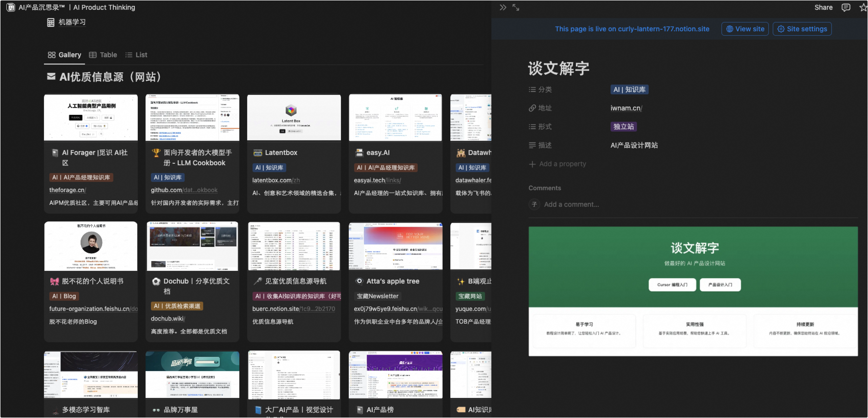The height and width of the screenshot is (418, 868).
Task: Click the trophy icon on LLM Cookbook card
Action: pos(156,153)
